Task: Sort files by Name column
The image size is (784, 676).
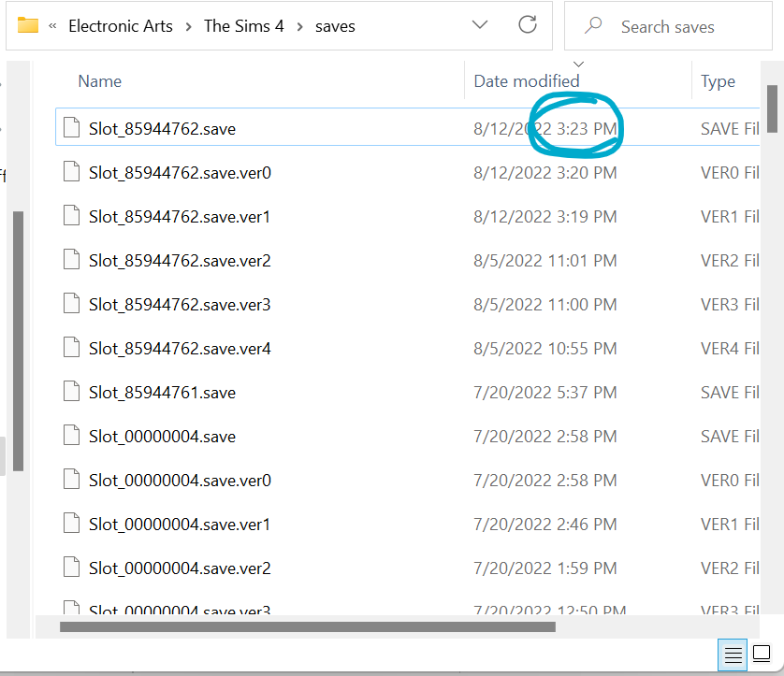Action: coord(100,81)
